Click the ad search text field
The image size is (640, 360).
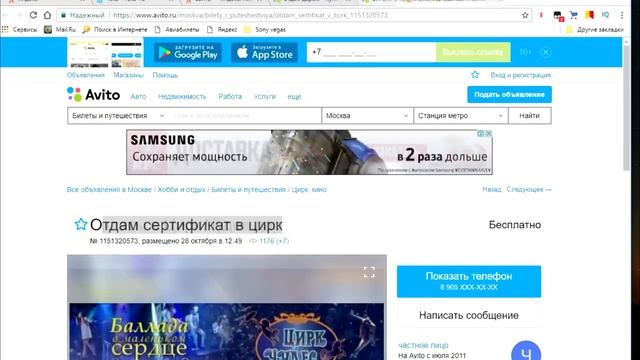(245, 116)
